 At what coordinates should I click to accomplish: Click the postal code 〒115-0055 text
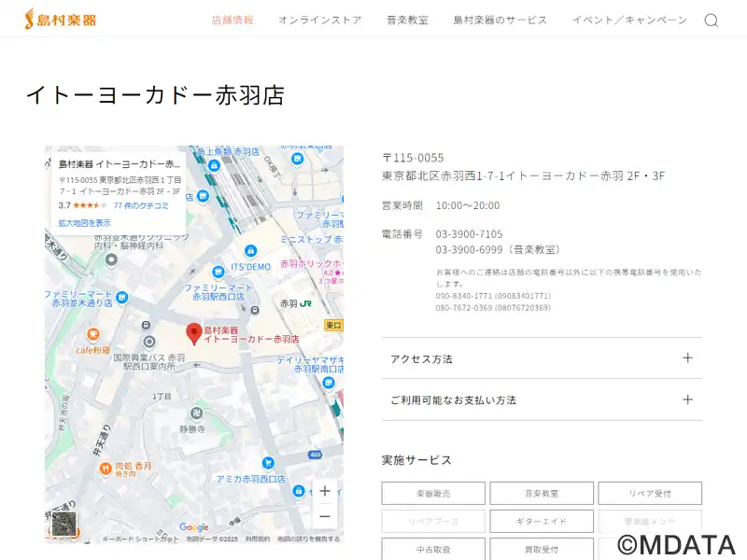click(x=413, y=158)
